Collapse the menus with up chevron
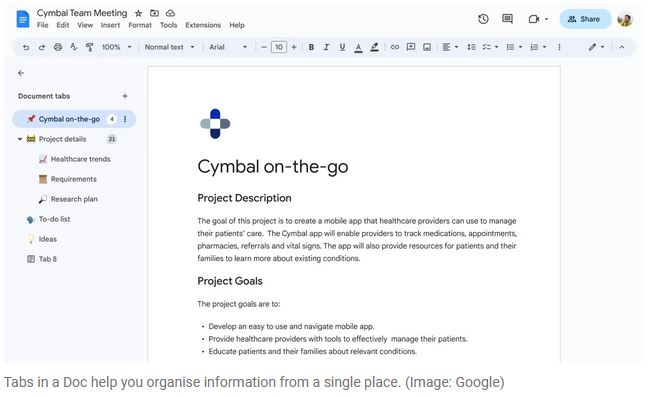The image size is (652, 397). [x=622, y=47]
